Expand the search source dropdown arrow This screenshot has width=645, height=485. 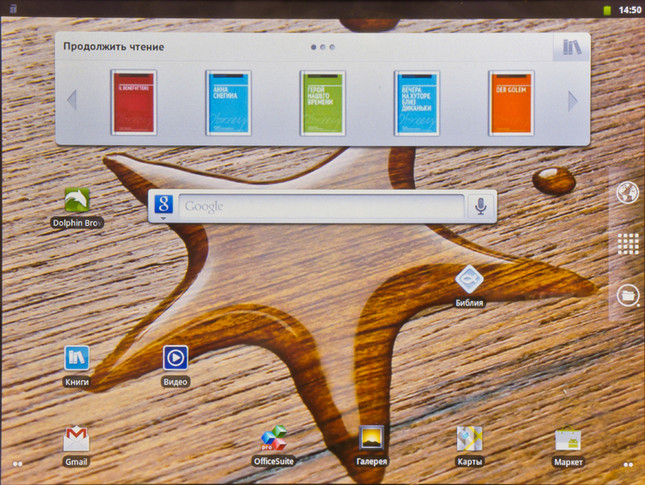pos(163,218)
